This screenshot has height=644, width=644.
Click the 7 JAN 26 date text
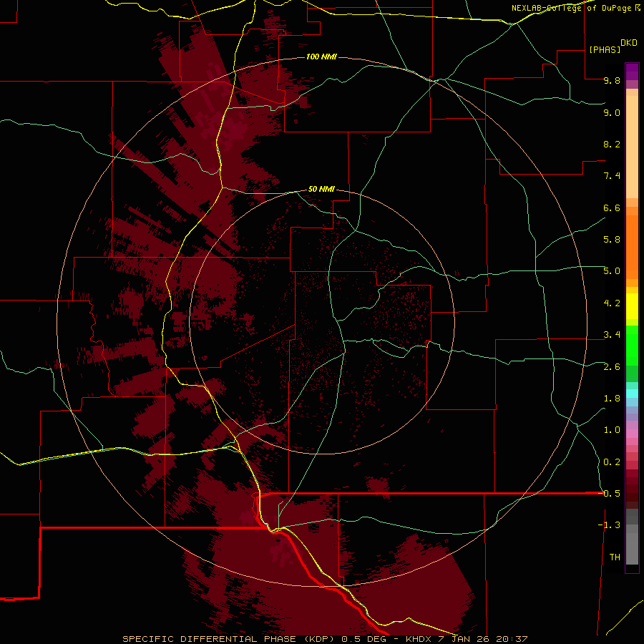click(x=464, y=639)
